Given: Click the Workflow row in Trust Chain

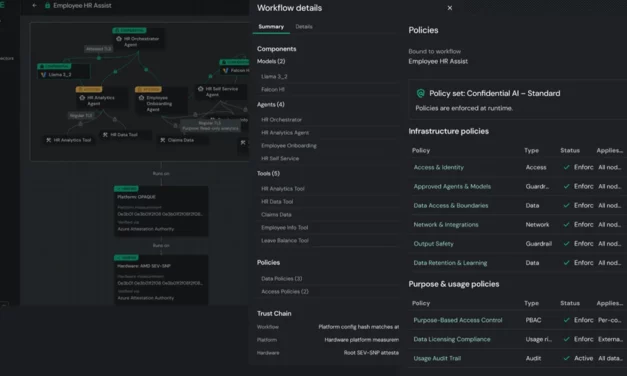Looking at the screenshot, I should tap(327, 327).
